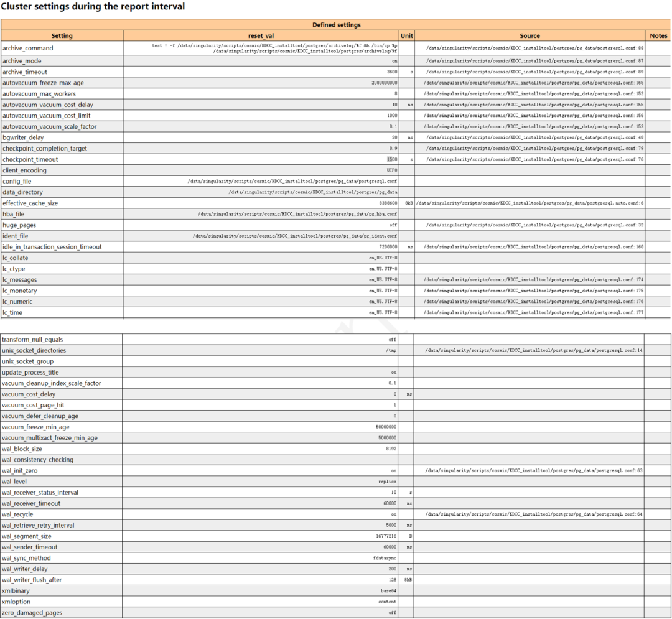Click the transform_null_equals setting name

coord(32,340)
